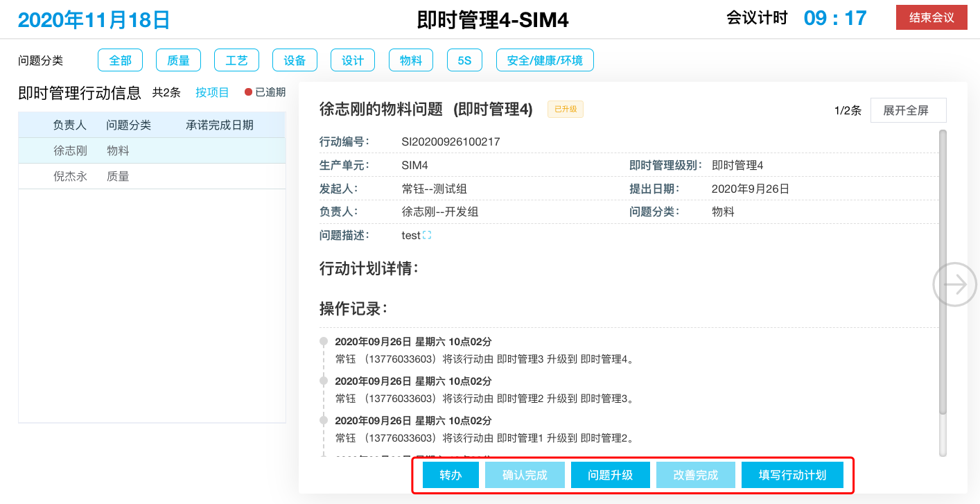
Task: Expand the test description icon
Action: point(427,236)
